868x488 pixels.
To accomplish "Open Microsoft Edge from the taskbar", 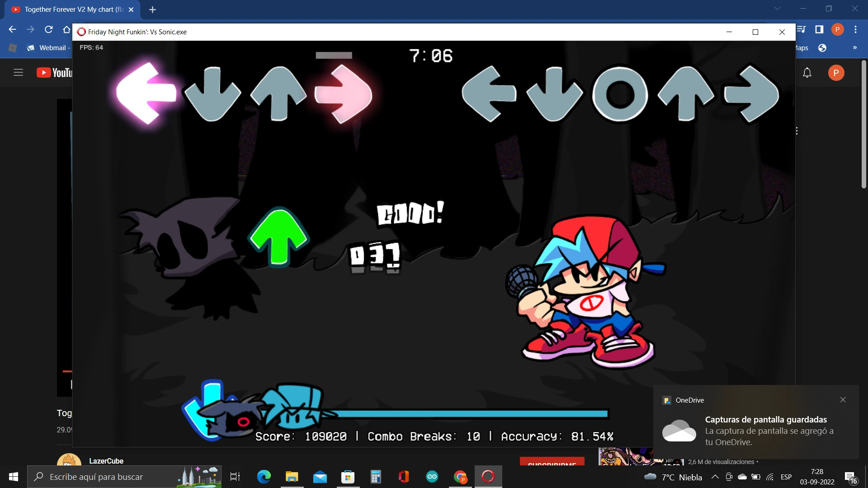I will pos(264,477).
